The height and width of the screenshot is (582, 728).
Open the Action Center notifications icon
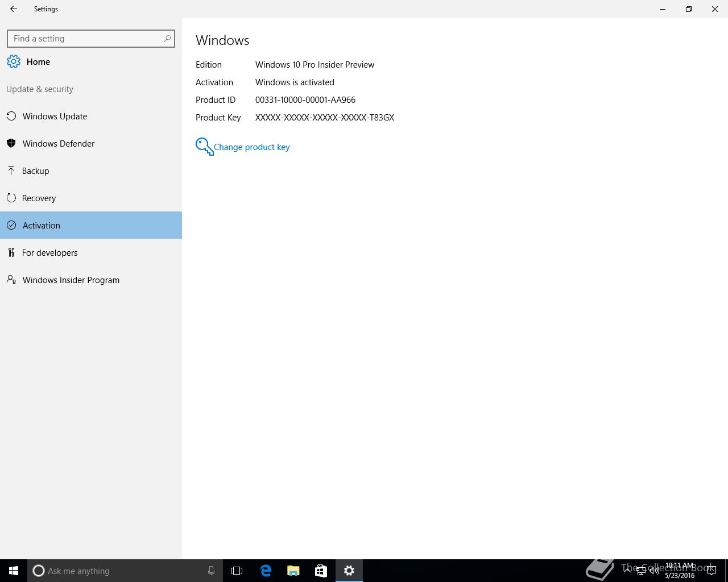point(711,571)
